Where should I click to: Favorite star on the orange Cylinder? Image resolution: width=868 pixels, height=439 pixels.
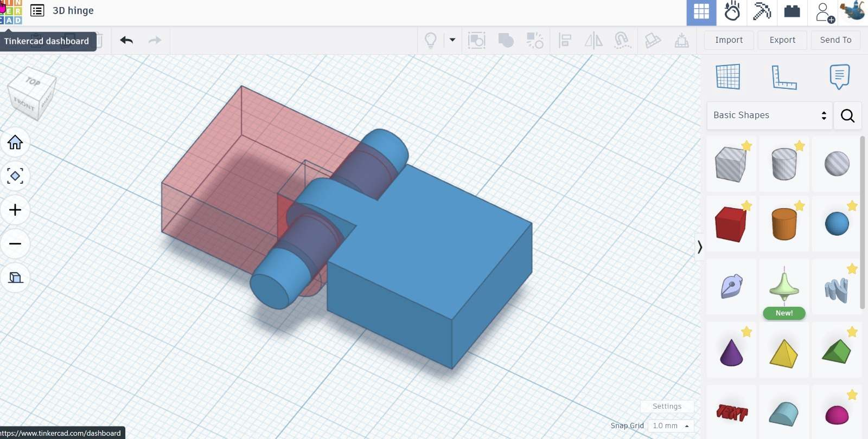[x=800, y=205]
